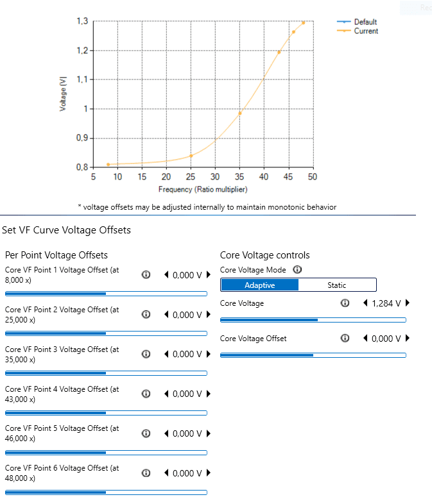Show info for Core Voltage Mode
This screenshot has width=432, height=504.
coord(297,269)
